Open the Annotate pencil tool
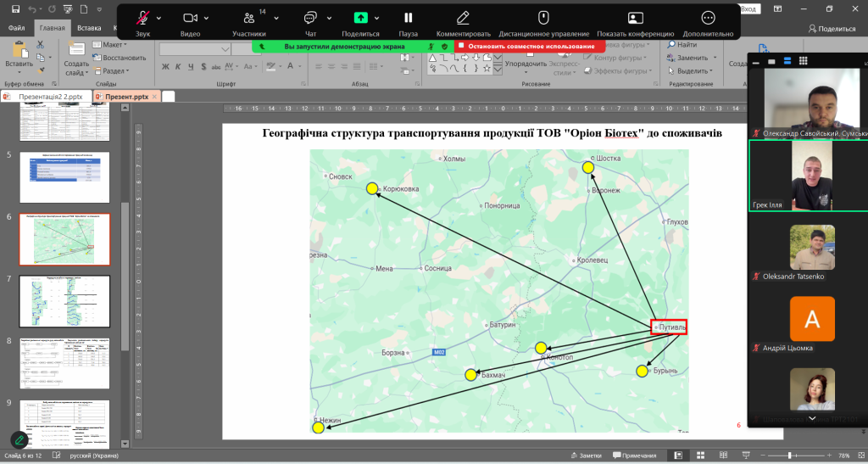This screenshot has width=868, height=464. pos(463,18)
